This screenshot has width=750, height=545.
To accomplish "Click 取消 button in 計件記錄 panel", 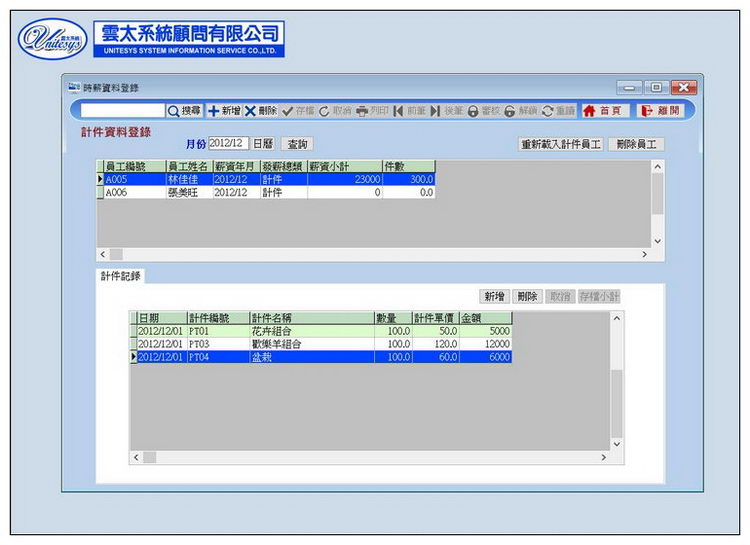I will (x=560, y=297).
